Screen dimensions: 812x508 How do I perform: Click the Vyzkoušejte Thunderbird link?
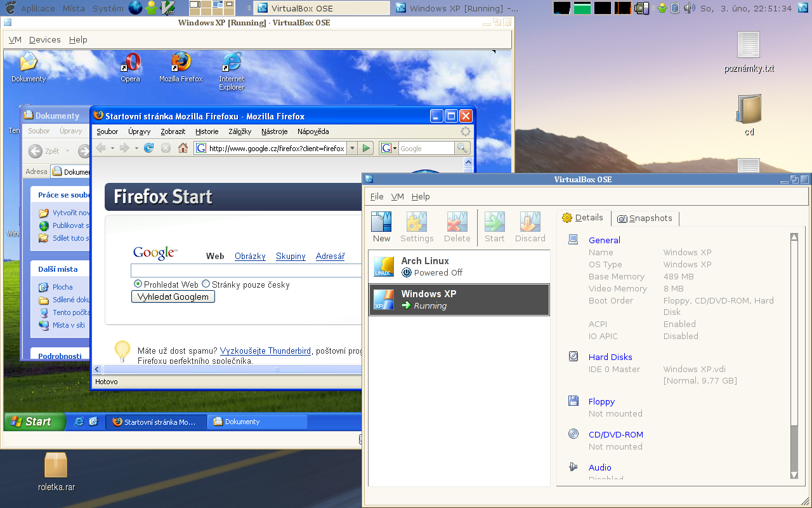(x=265, y=351)
